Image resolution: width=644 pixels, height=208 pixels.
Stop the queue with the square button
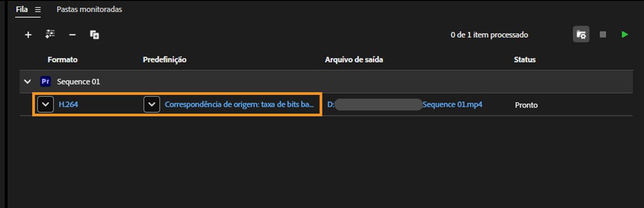click(603, 34)
